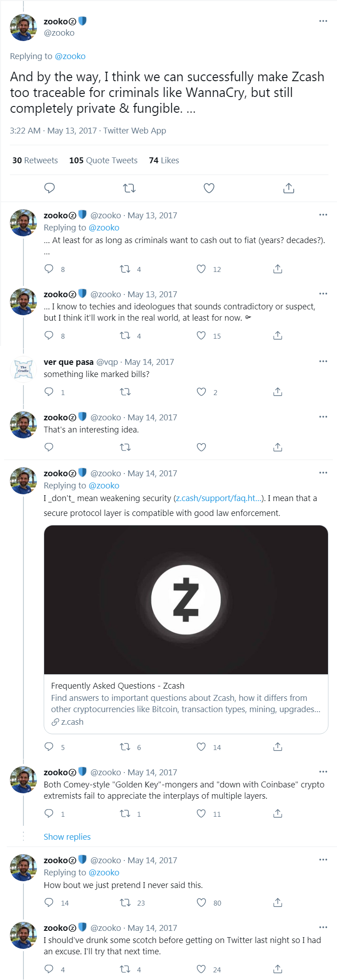Reply to the main WannaCry Zcash tweet
This screenshot has width=337, height=980.
(x=50, y=188)
